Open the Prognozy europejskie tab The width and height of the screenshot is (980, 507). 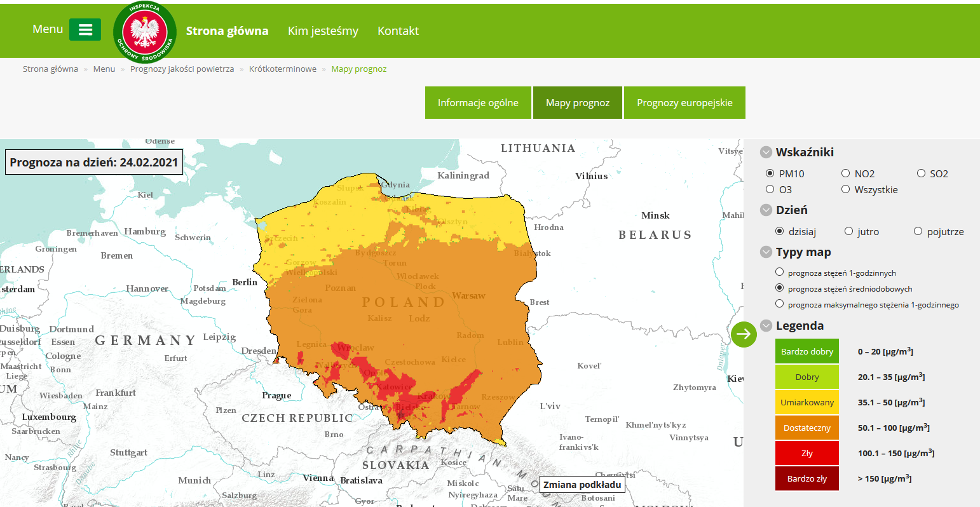click(684, 103)
